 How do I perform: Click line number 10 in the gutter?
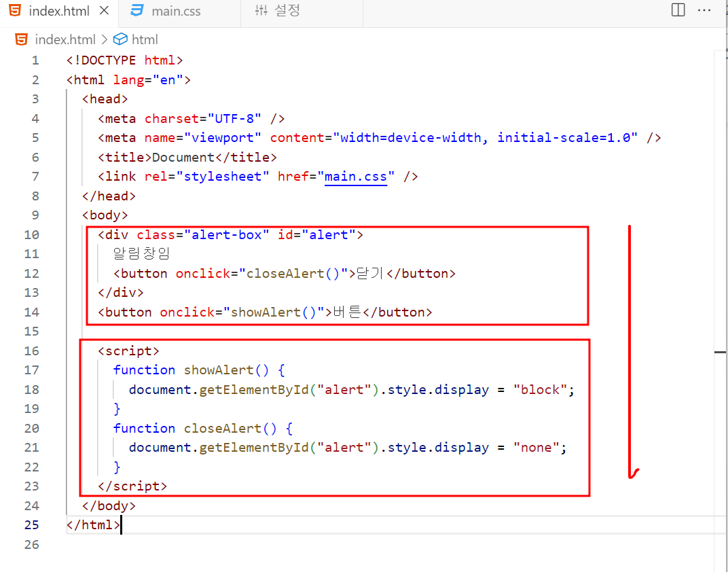(31, 235)
